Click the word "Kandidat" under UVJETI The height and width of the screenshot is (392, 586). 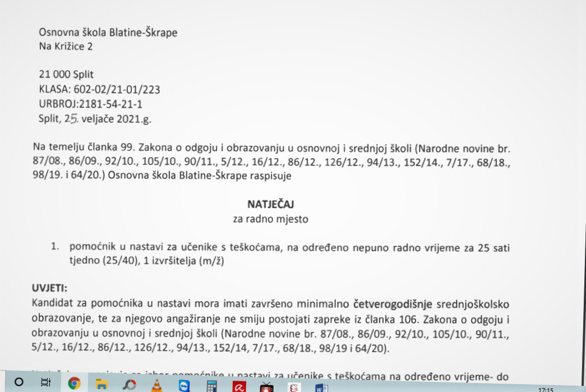[x=52, y=302]
